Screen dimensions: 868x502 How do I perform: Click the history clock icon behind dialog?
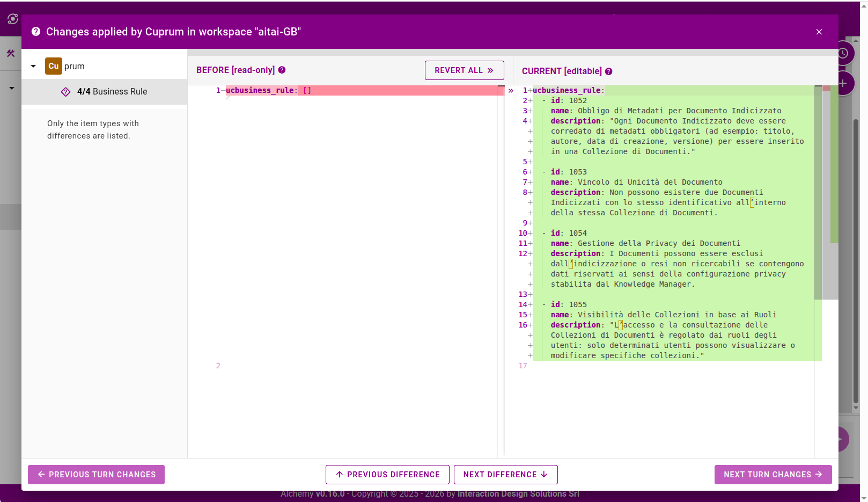843,53
